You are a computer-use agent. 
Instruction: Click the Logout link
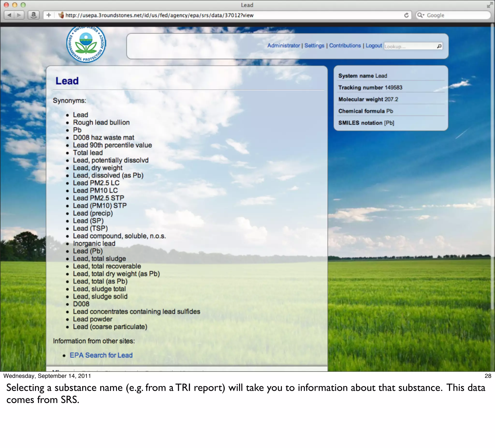[373, 46]
